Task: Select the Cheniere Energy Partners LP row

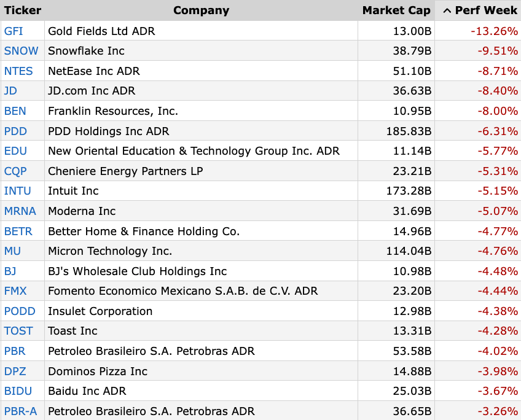Action: click(125, 171)
